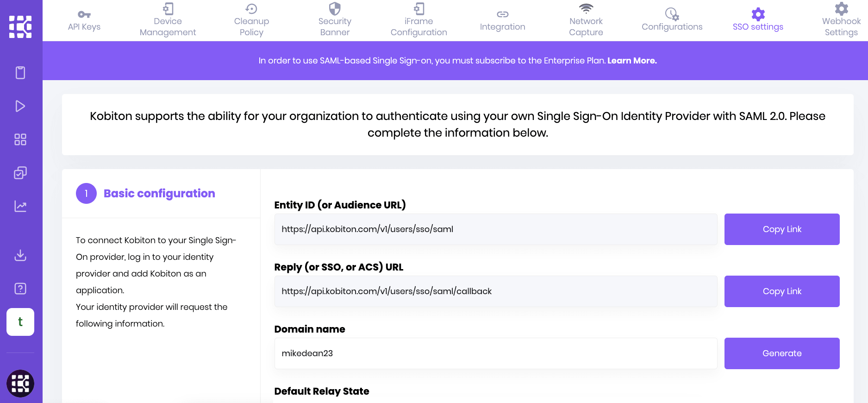Open the Webhook Settings tab
The width and height of the screenshot is (868, 403).
[x=842, y=21]
